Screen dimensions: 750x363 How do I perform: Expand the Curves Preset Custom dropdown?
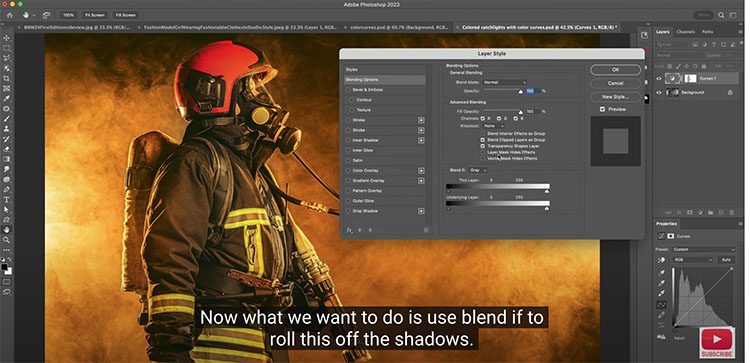(704, 250)
